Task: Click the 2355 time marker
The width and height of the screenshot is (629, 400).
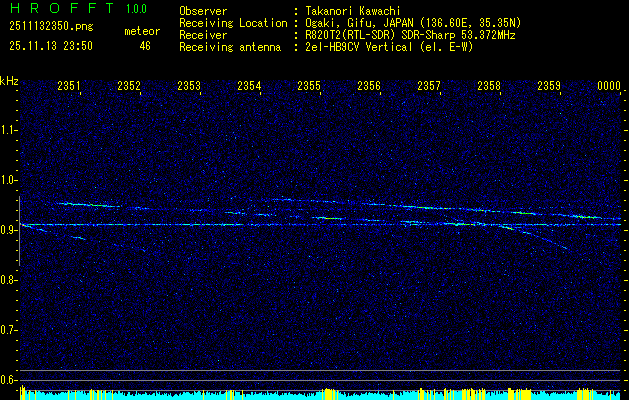Action: tap(309, 87)
